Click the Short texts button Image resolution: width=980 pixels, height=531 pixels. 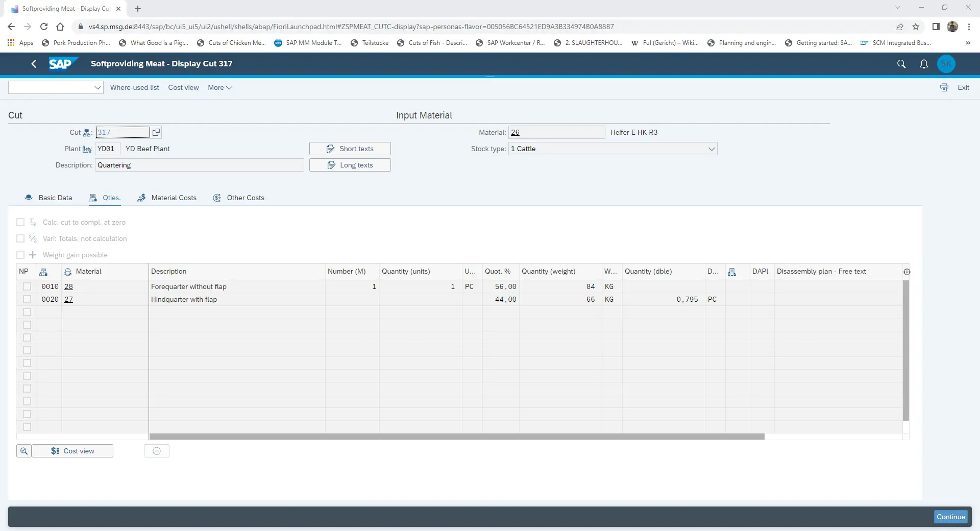pos(350,149)
